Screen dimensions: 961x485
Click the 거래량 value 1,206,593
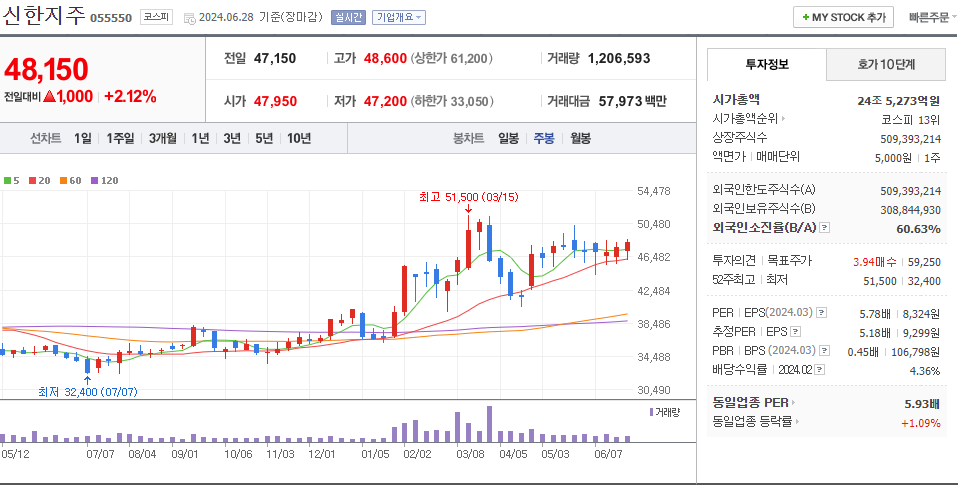click(x=619, y=58)
